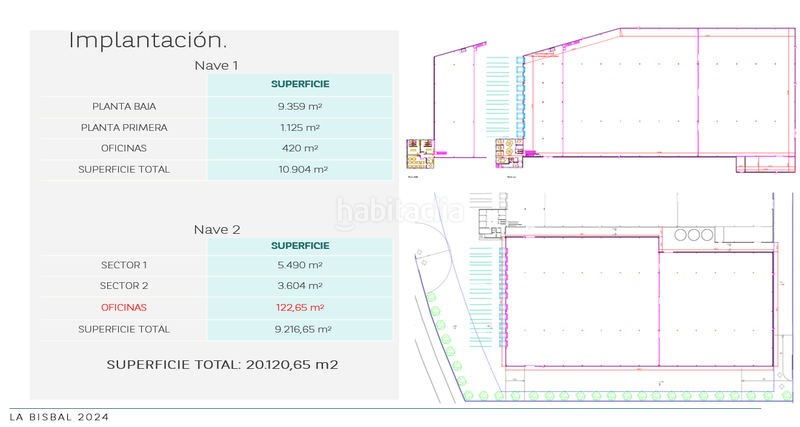Viewport: 800px width, 427px height.
Task: Click the 10.904 m² total surface value
Action: click(300, 170)
